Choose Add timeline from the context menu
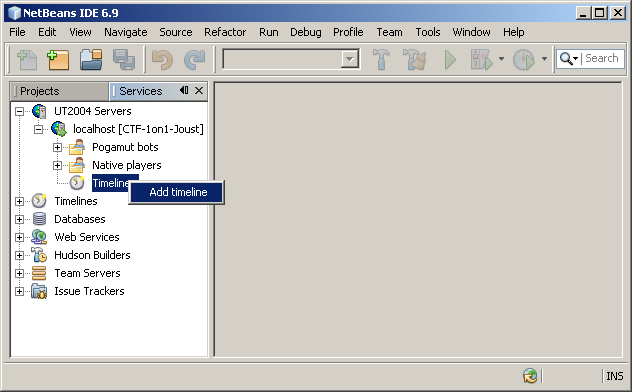Screen dimensions: 632x392 [x=178, y=192]
